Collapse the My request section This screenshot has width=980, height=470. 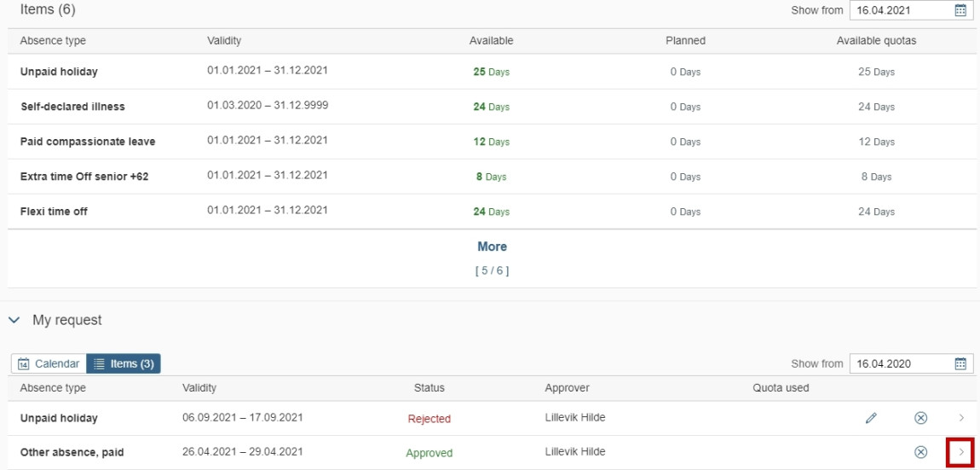tap(14, 320)
